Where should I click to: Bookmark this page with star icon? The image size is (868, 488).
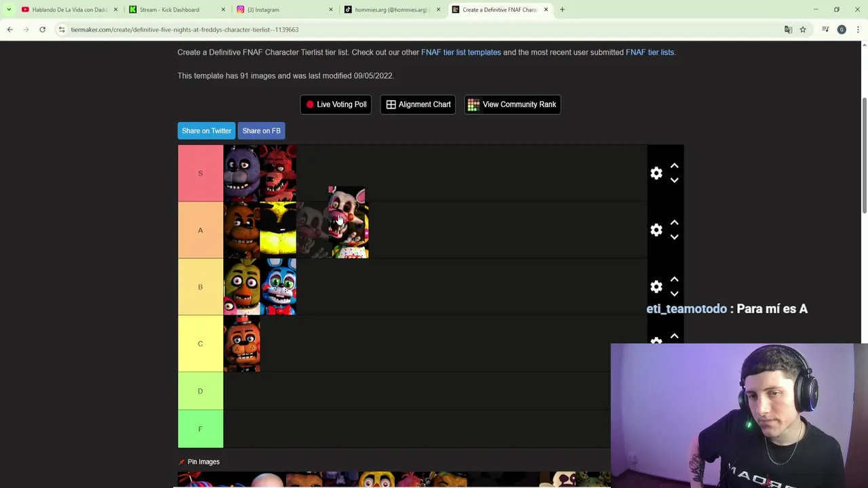click(803, 29)
